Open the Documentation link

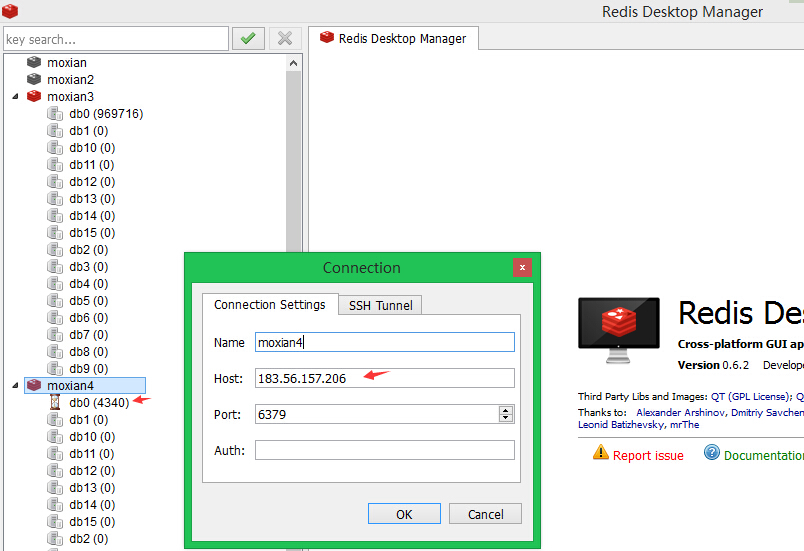point(763,455)
